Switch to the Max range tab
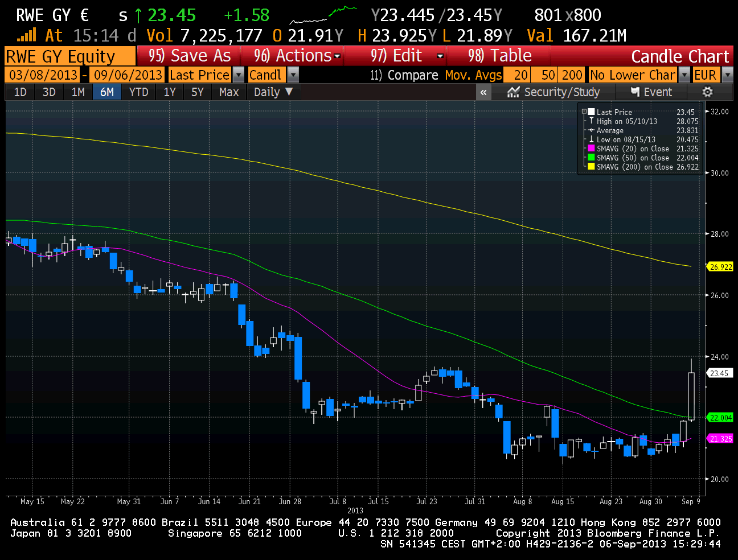738x560 pixels. 229,92
